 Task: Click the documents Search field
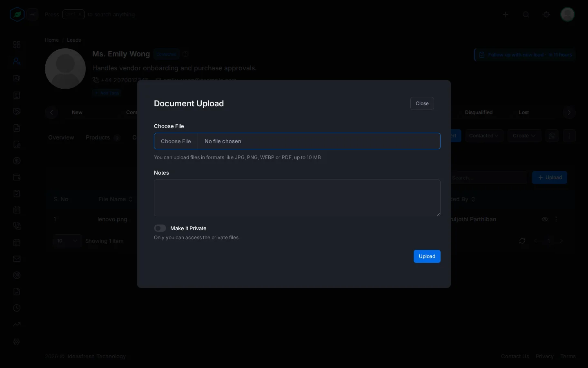(488, 177)
